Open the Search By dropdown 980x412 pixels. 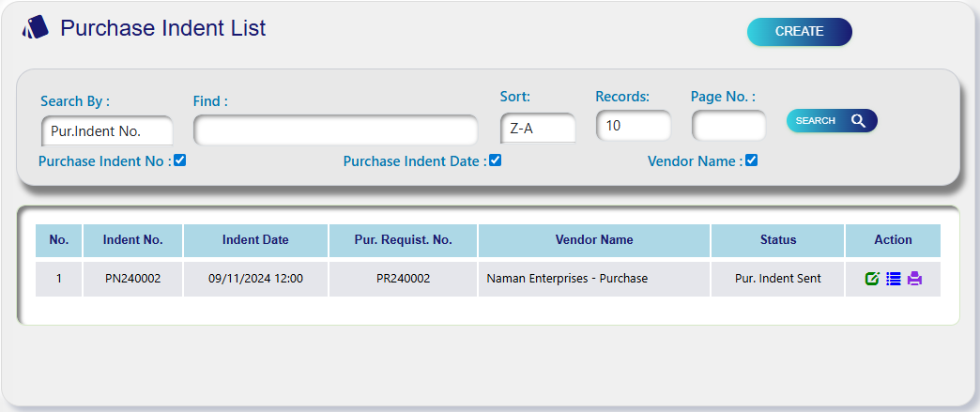[x=107, y=130]
